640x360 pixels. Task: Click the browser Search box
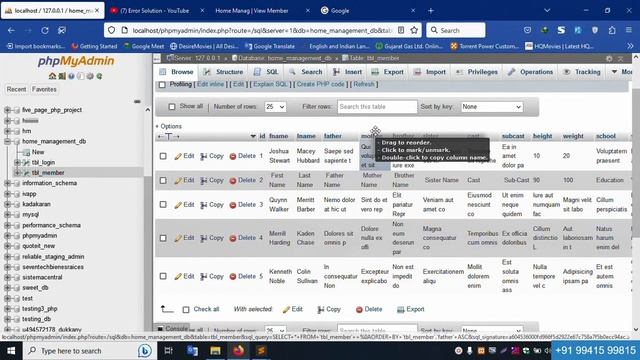(456, 30)
